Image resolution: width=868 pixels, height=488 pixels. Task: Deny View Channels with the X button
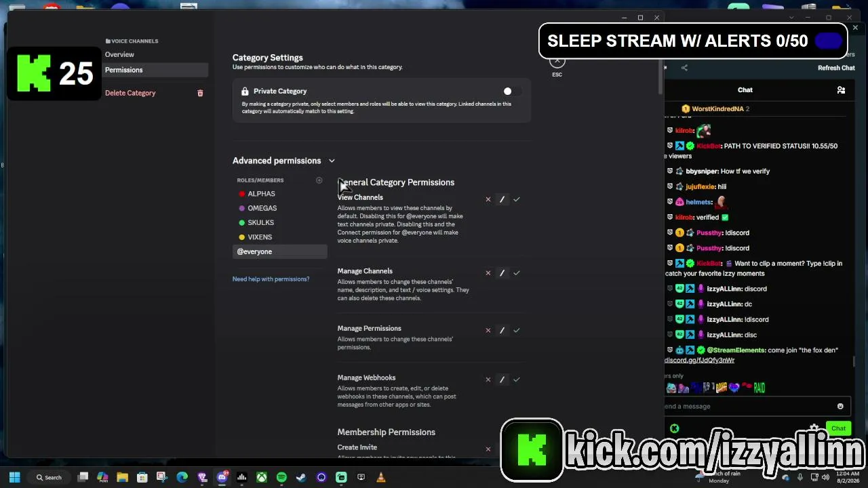(488, 199)
